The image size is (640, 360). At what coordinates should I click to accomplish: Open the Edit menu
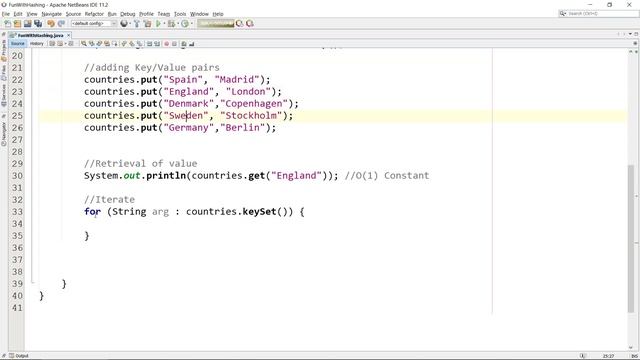pos(18,14)
